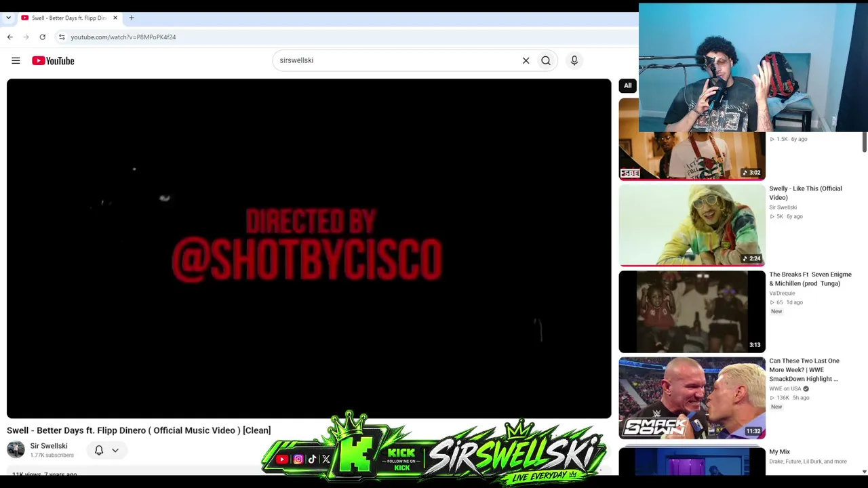Open the Sir Swellski channel name link
Image resolution: width=868 pixels, height=488 pixels.
[x=49, y=446]
